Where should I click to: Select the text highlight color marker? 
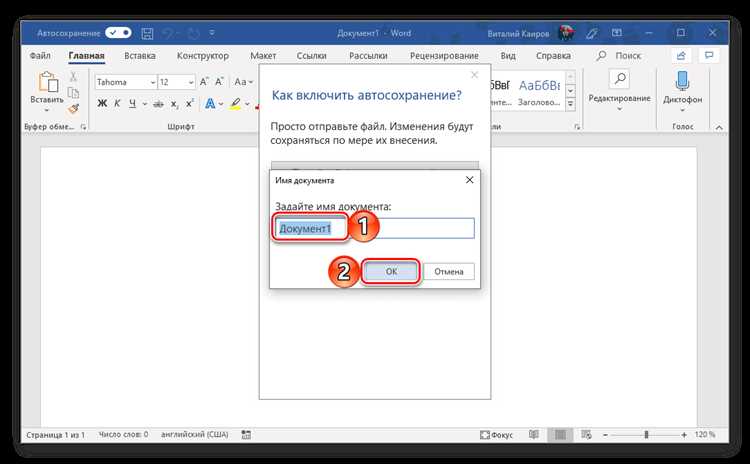click(235, 104)
